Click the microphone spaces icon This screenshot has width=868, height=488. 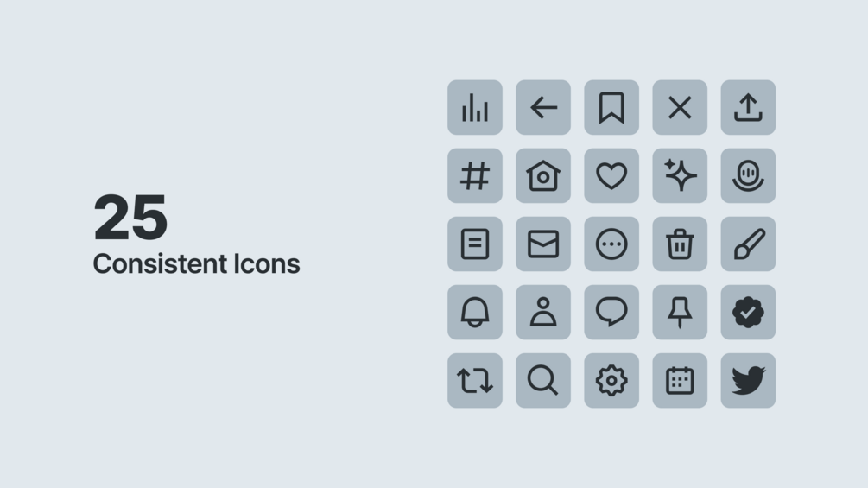click(x=748, y=175)
